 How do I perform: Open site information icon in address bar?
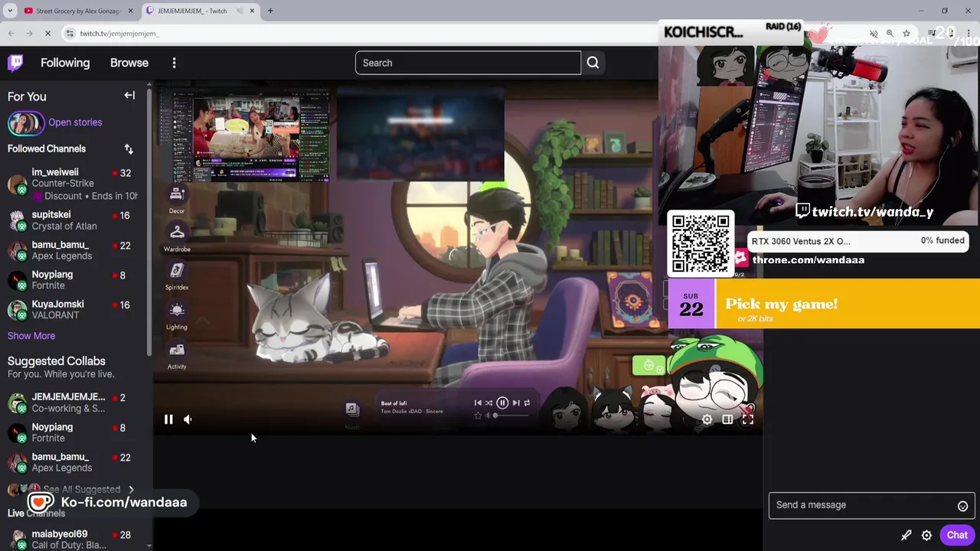click(x=70, y=34)
